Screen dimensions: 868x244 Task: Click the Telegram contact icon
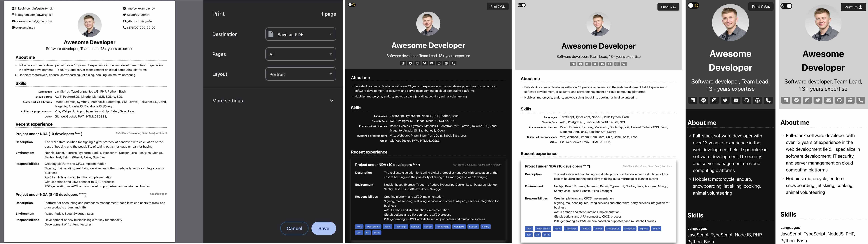410,63
